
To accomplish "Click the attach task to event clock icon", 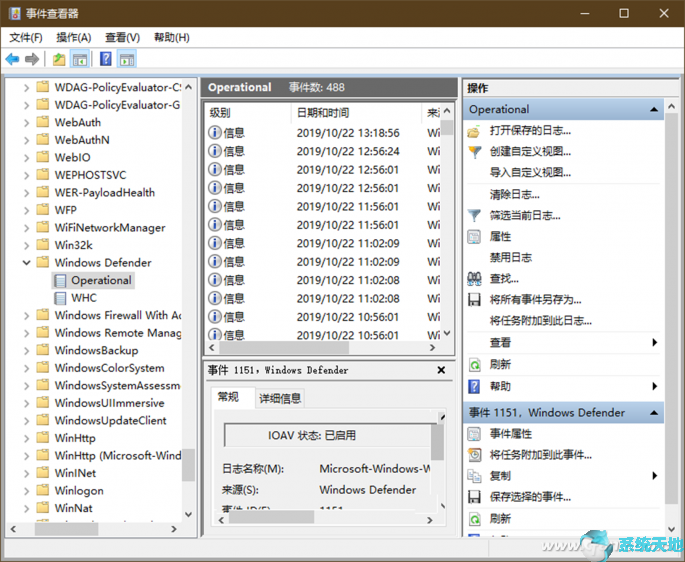I will tap(474, 455).
